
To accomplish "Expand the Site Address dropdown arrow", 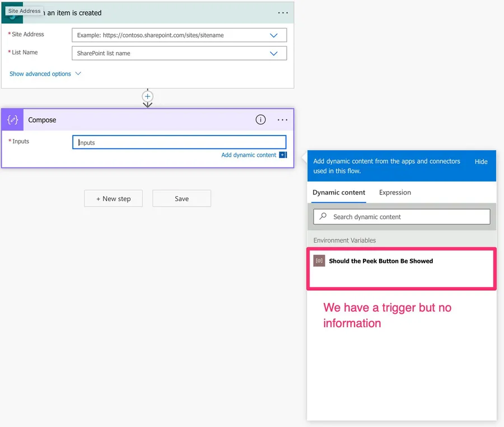I will [x=274, y=35].
